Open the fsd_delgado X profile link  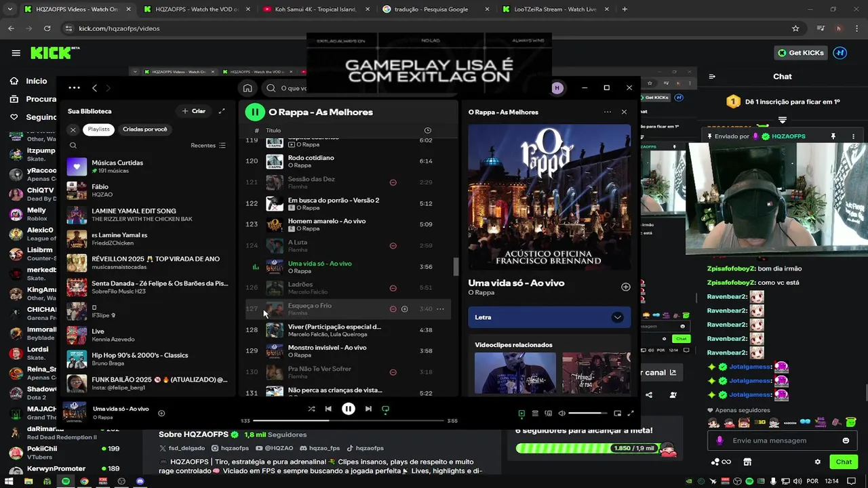(181, 448)
